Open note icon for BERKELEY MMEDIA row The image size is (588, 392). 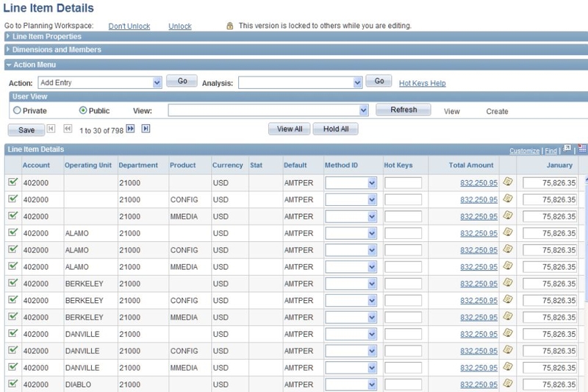tap(508, 316)
